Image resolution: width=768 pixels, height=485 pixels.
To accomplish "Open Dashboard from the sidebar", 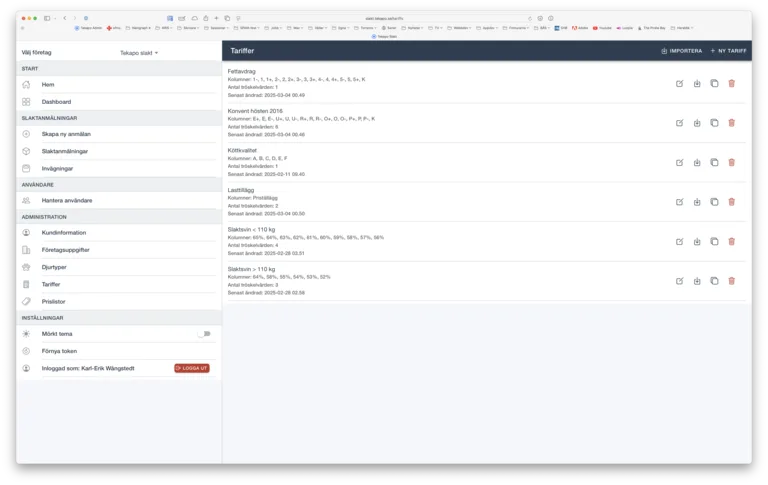I will click(119, 102).
